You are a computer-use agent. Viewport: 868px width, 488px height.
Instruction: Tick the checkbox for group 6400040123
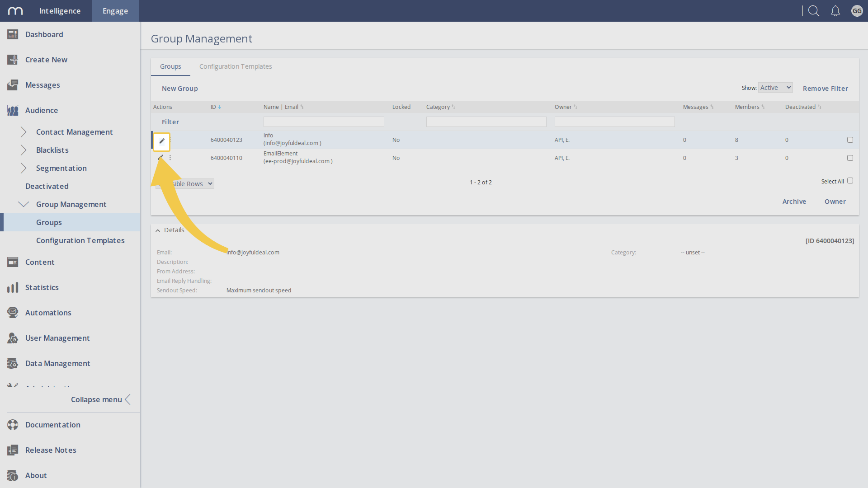(x=850, y=140)
